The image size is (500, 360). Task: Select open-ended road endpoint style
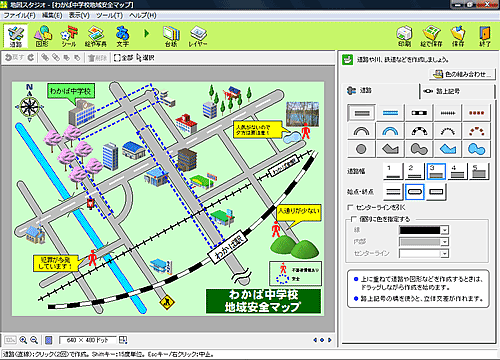pyautogui.click(x=393, y=192)
